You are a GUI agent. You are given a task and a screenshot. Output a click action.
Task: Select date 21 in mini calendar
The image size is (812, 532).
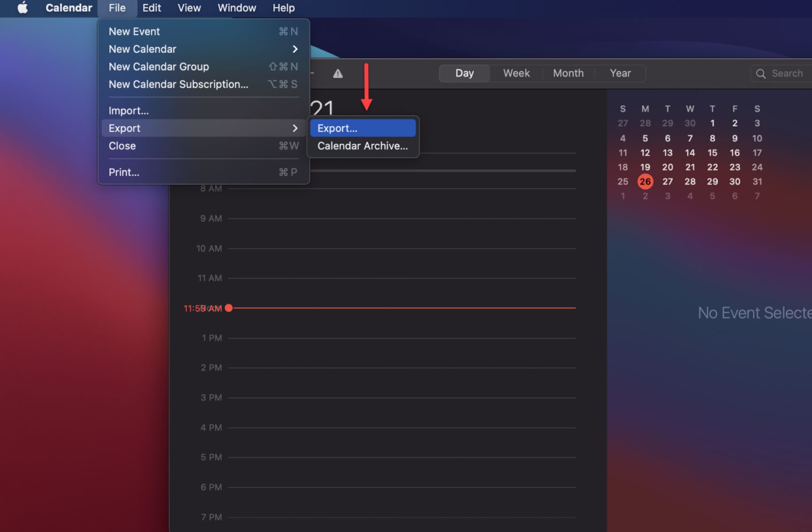point(690,167)
